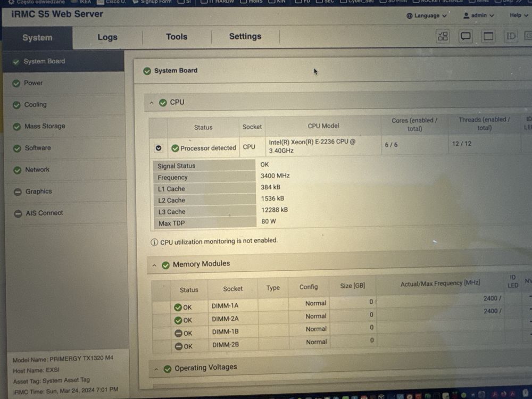Click the 80 W Max TDP value
The height and width of the screenshot is (399, 532).
tap(268, 221)
